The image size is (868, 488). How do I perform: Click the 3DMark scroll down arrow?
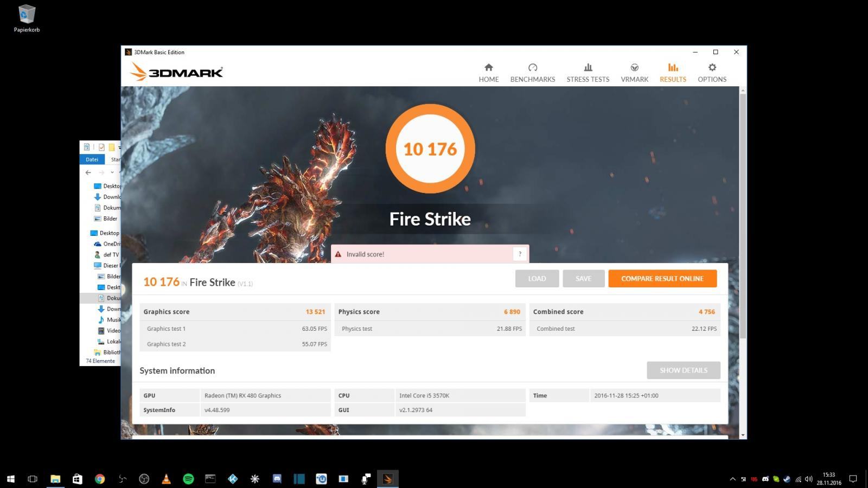[x=743, y=435]
